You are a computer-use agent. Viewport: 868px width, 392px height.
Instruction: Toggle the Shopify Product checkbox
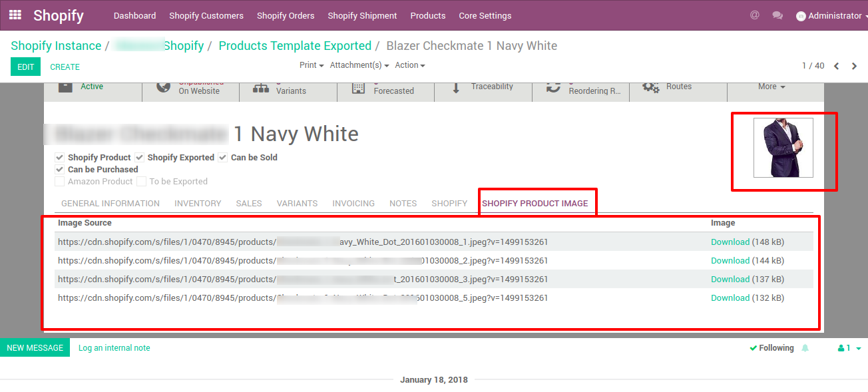point(60,158)
